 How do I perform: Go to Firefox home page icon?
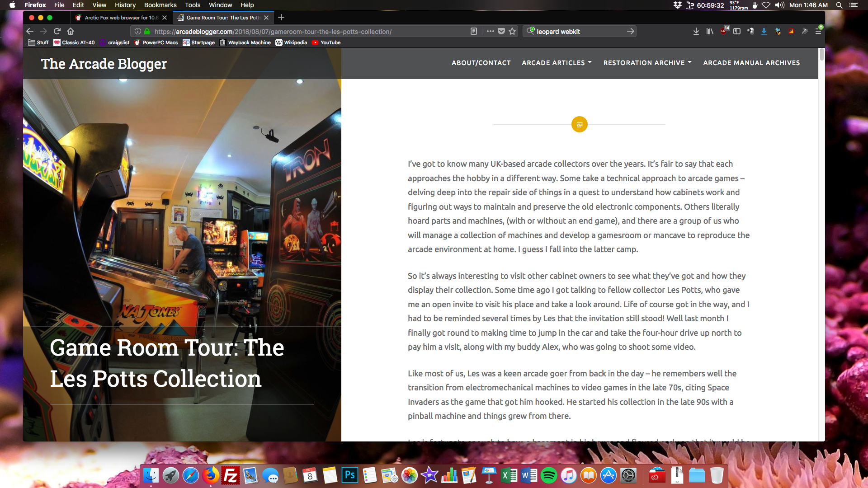pos(71,31)
